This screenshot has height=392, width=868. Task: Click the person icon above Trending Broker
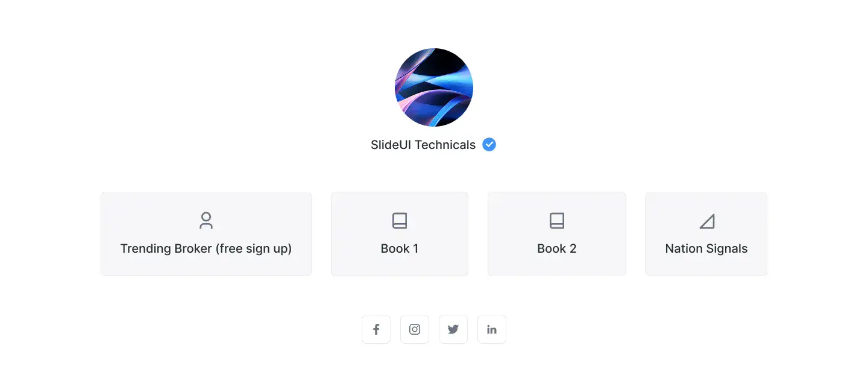[x=206, y=221]
